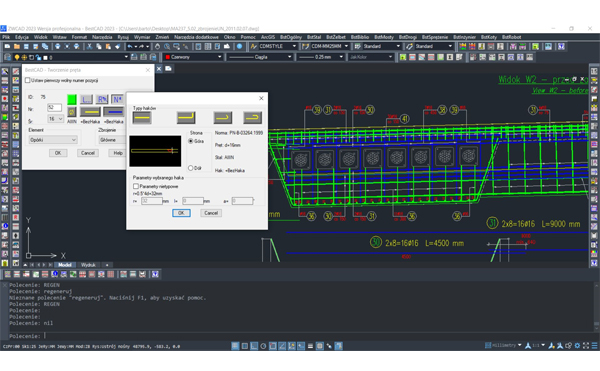The image size is (600, 371).
Task: Click the Print icon in toolbar
Action: [57, 46]
